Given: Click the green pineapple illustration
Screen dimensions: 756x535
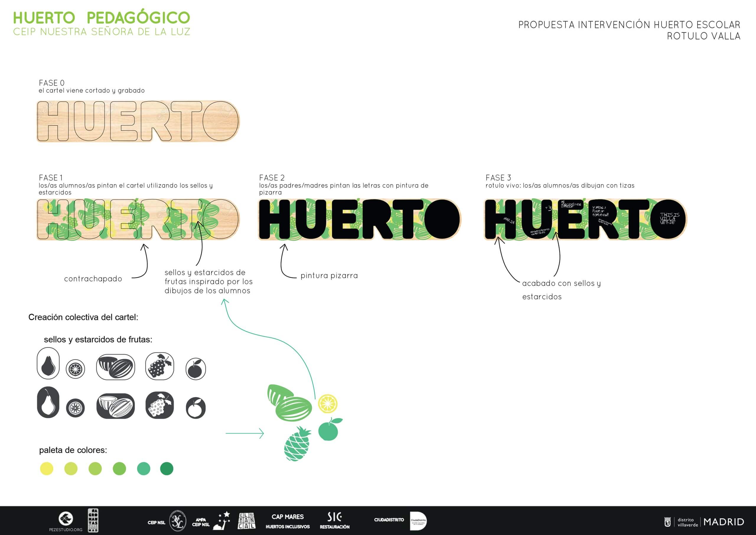Looking at the screenshot, I should (297, 443).
